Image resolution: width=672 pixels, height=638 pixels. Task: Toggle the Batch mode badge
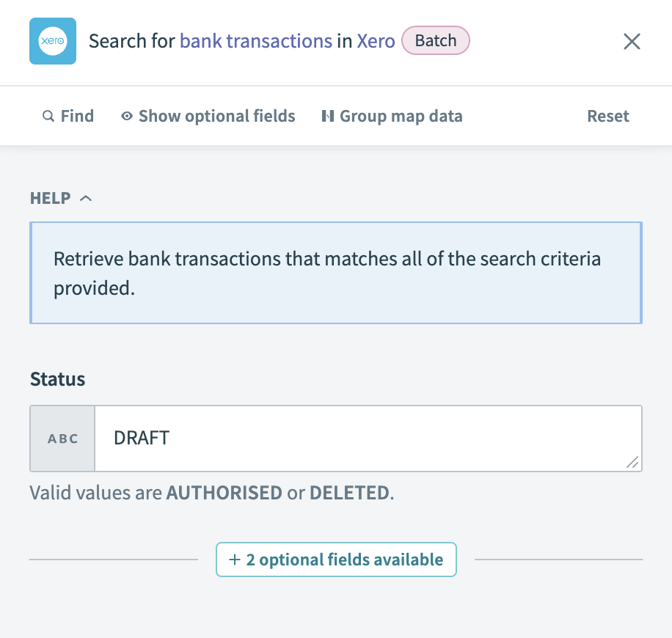[x=436, y=40]
